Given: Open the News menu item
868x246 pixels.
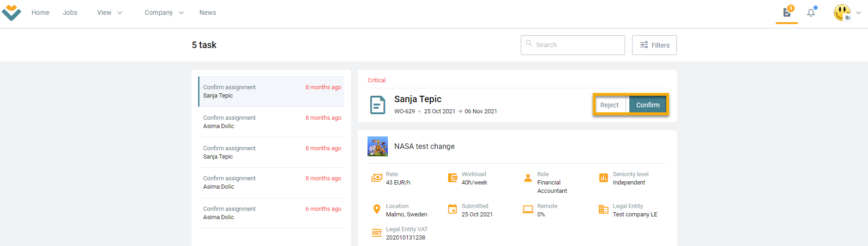Looking at the screenshot, I should pos(208,12).
